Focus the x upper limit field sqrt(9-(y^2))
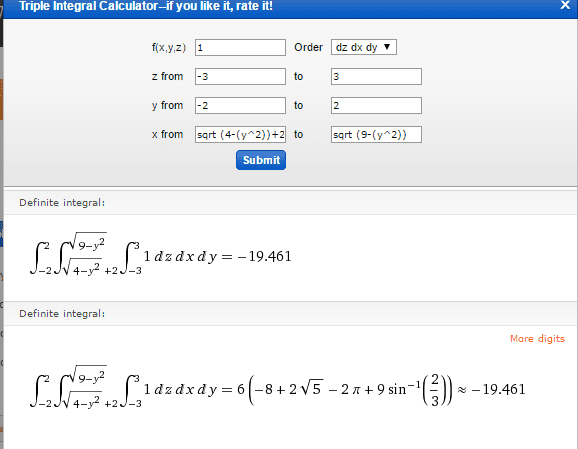Screen dimensions: 578x449 (376, 135)
